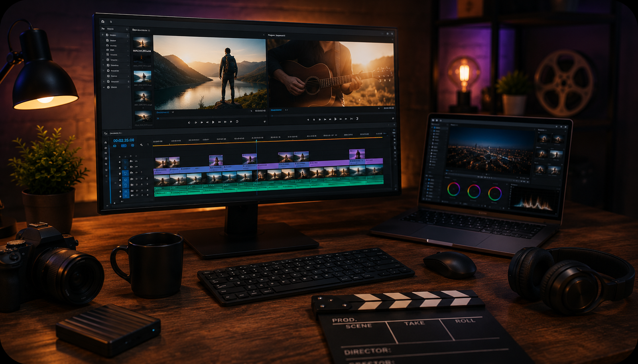The width and height of the screenshot is (638, 364).
Task: Click the guitar preview in the program monitor
Action: [331, 73]
